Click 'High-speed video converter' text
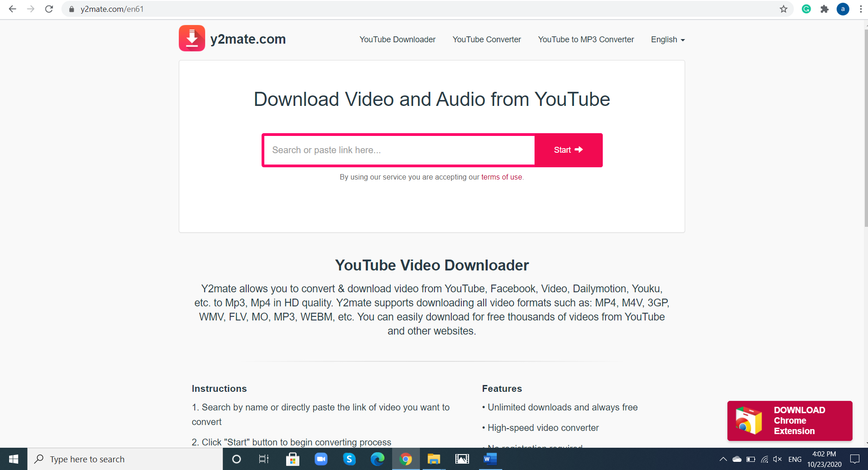This screenshot has height=470, width=868. click(x=543, y=428)
